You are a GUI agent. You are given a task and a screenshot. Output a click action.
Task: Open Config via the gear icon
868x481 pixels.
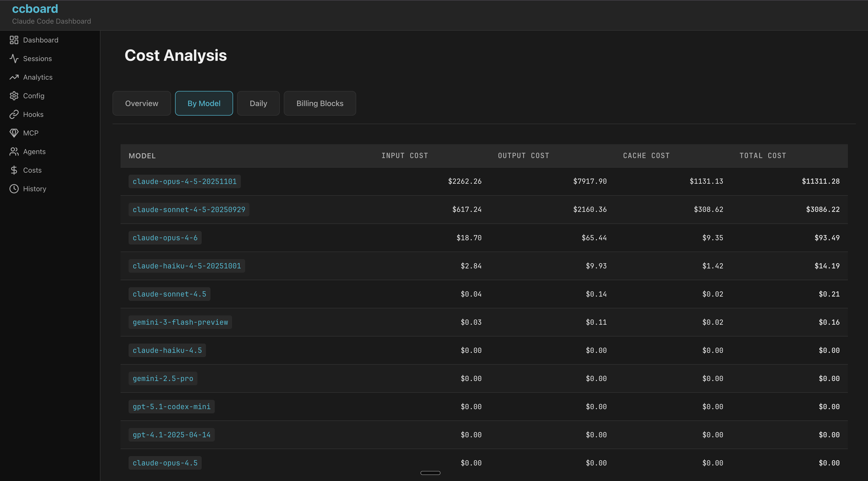click(14, 96)
